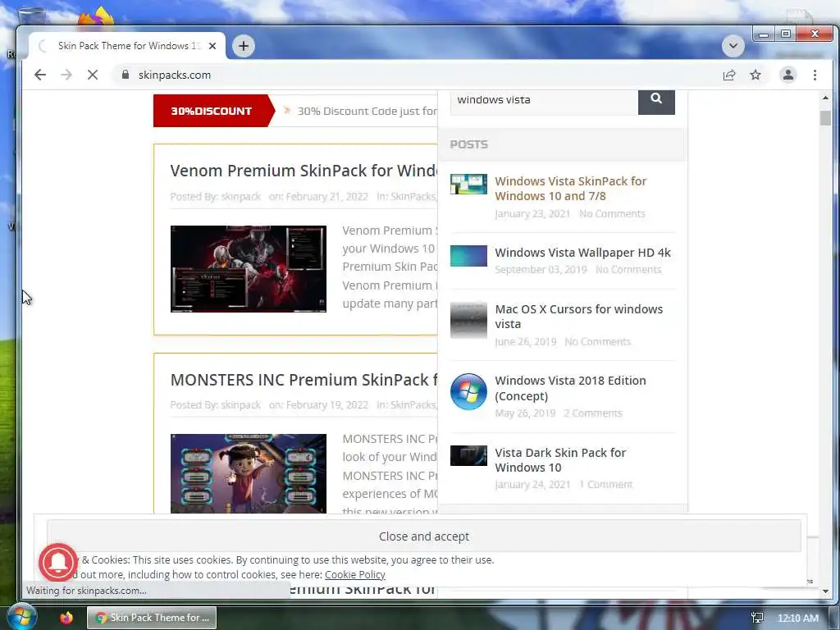The image size is (840, 630).
Task: Click the Vista Wallpaper HD 4k thumbnail
Action: click(468, 256)
